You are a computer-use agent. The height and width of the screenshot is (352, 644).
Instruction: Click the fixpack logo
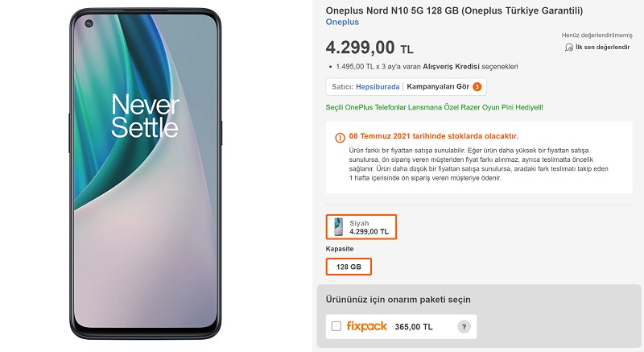tap(367, 326)
